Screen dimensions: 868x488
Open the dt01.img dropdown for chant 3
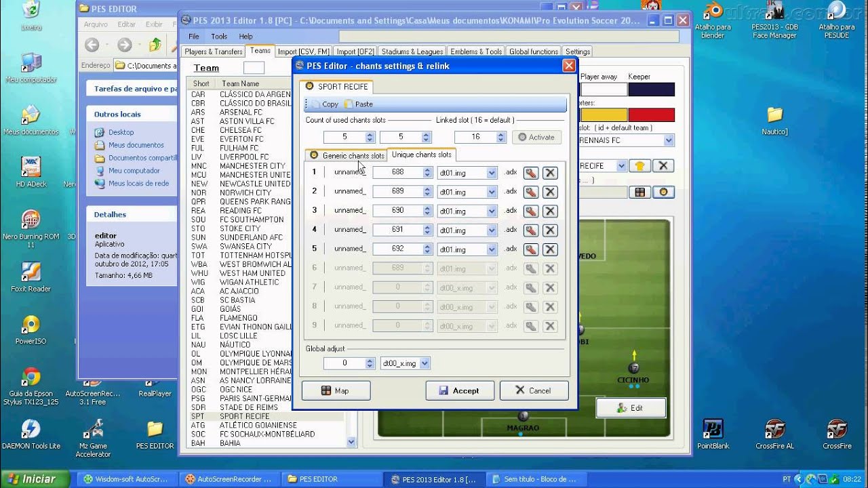click(492, 211)
